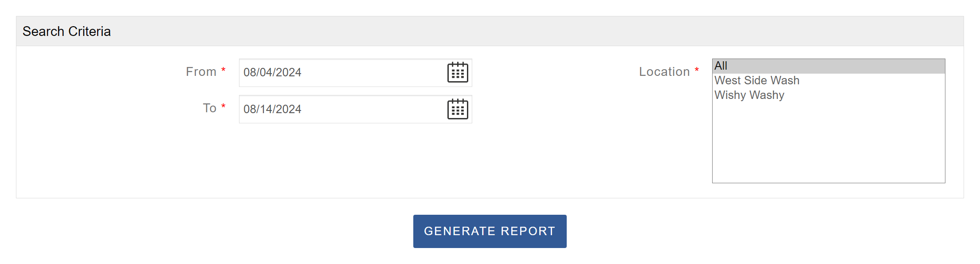Click the word GENERATE on the blue button
The width and height of the screenshot is (980, 264).
tap(459, 231)
